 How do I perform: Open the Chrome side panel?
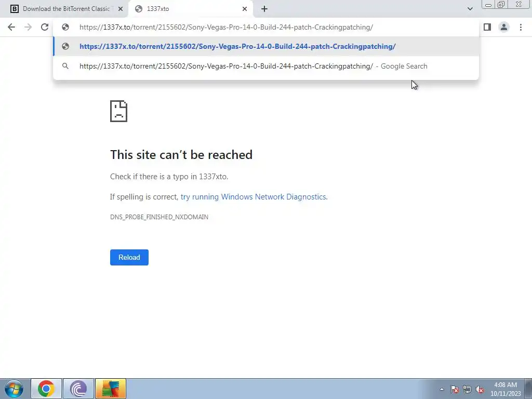coord(487,27)
